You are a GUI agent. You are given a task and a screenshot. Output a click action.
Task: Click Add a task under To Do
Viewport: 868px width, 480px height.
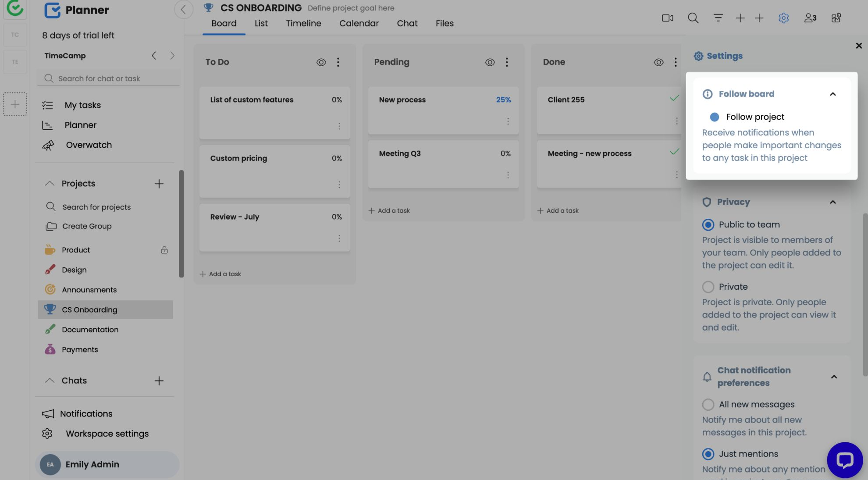(221, 274)
